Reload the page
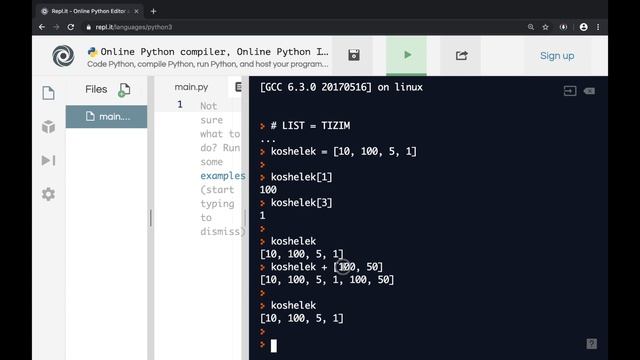Screen dimensions: 640x360 (71, 27)
